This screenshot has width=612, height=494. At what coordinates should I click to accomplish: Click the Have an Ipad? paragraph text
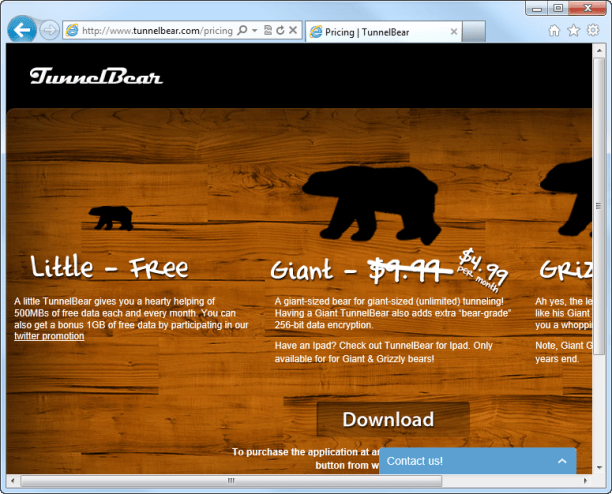pyautogui.click(x=384, y=352)
